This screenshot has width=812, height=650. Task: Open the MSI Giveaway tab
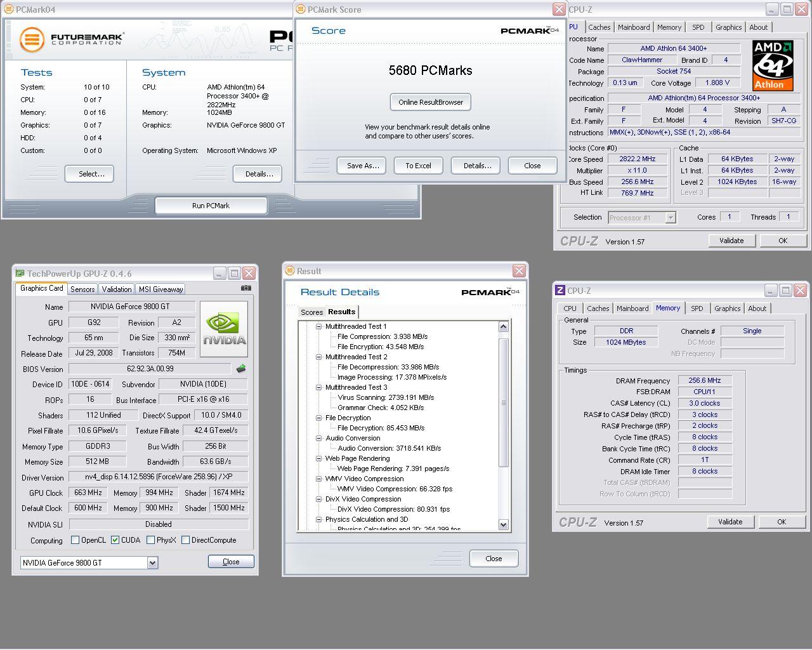point(160,289)
